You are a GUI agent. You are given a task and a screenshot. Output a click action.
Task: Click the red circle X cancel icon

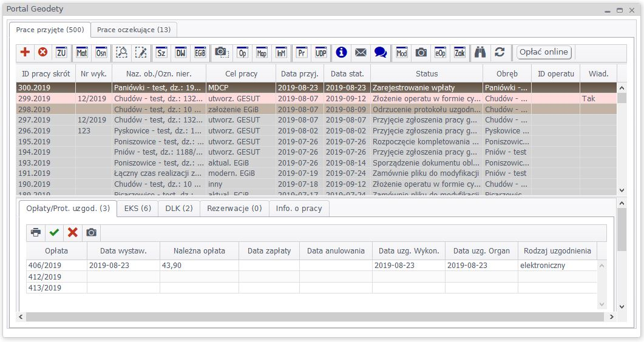42,52
